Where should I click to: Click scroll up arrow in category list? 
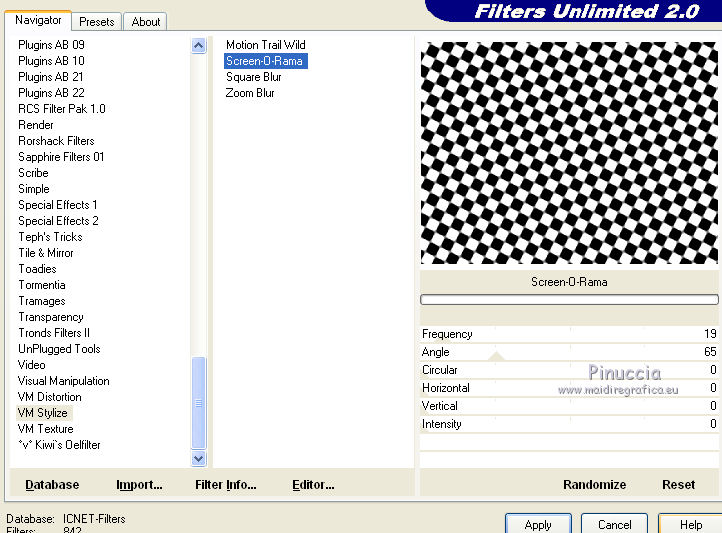point(198,45)
